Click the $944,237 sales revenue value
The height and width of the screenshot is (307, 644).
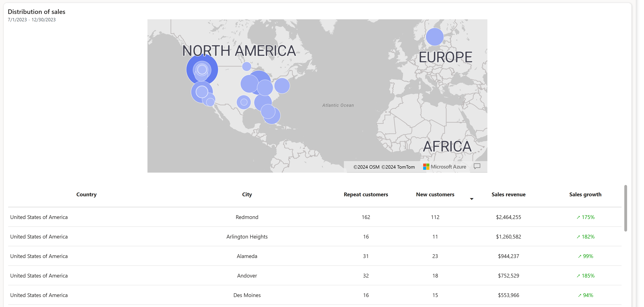click(x=508, y=256)
